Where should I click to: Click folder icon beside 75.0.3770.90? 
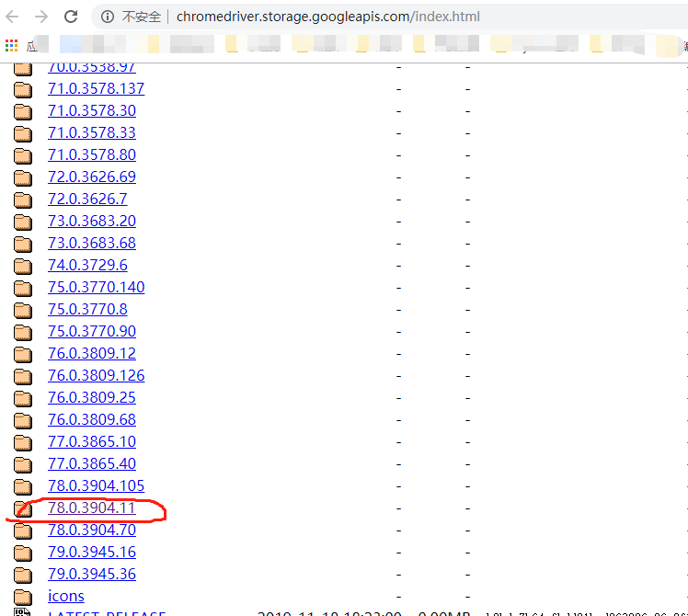pyautogui.click(x=23, y=332)
